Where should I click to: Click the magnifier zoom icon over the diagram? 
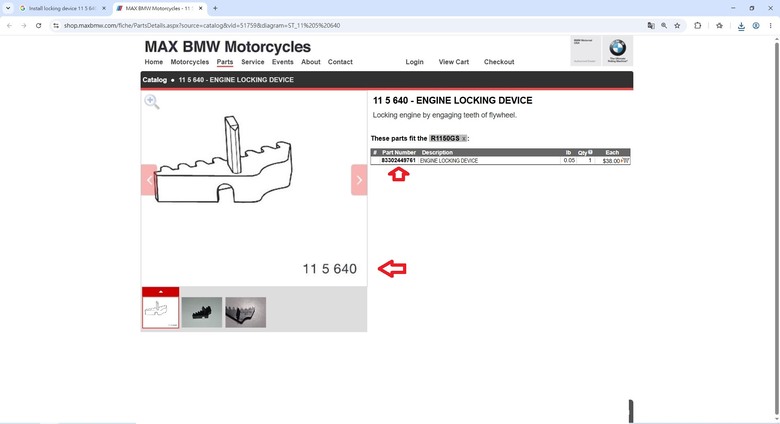click(x=152, y=102)
